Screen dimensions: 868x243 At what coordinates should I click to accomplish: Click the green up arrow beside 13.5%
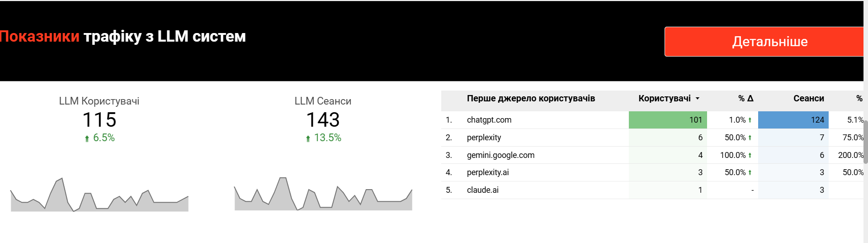[x=308, y=138]
